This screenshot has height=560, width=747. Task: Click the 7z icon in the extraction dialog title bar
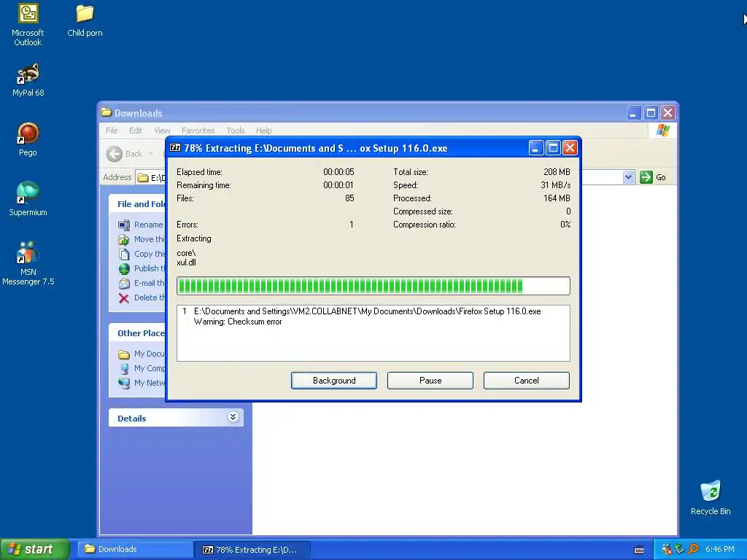click(175, 148)
